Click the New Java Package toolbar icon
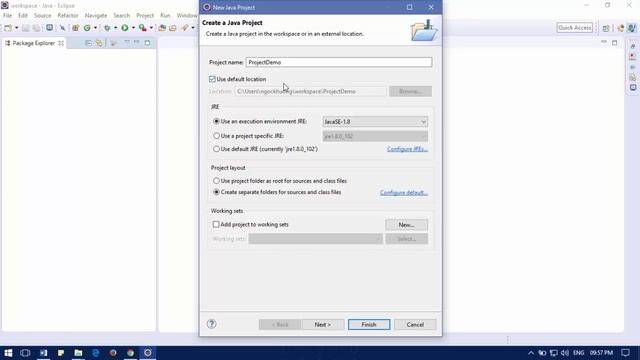The width and height of the screenshot is (640, 360). tap(76, 28)
